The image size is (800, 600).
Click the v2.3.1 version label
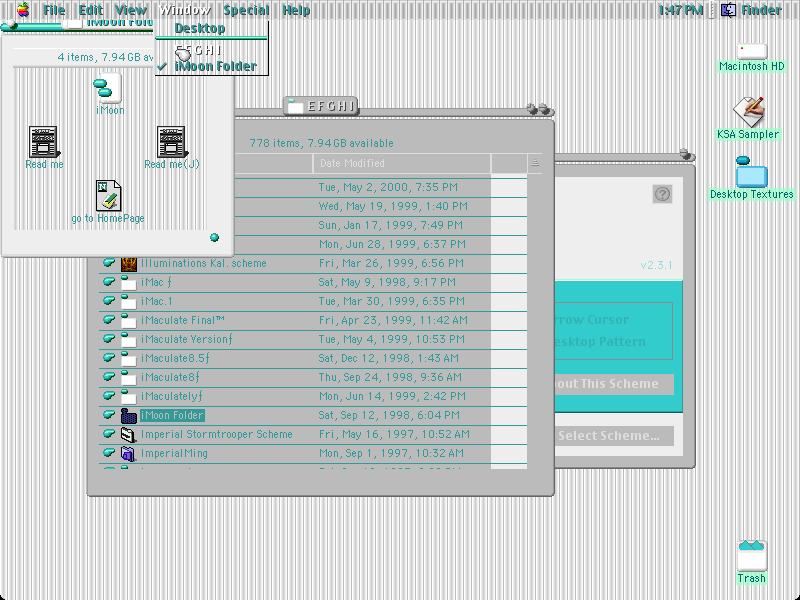click(x=657, y=265)
